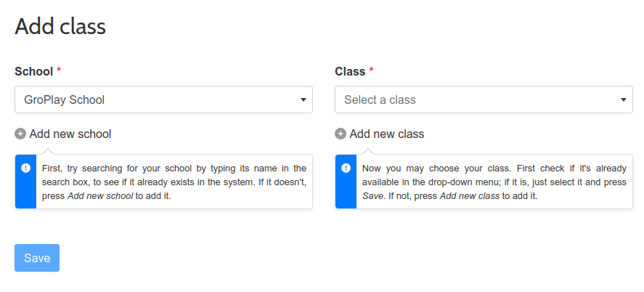Save the class selection
Screen dimensions: 644x292
pos(37,258)
